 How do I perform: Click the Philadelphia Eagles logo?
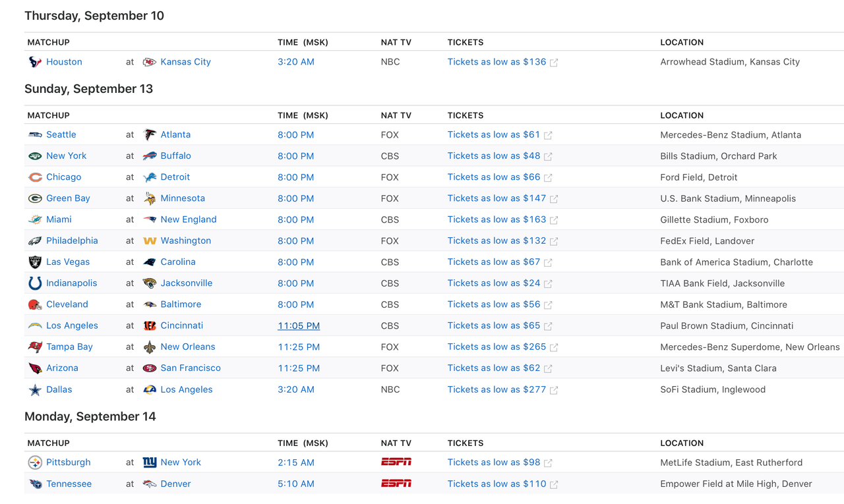tap(35, 241)
